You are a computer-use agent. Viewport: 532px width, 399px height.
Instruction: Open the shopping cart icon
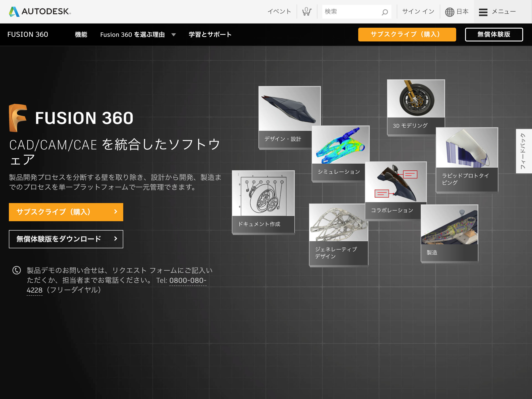point(307,12)
